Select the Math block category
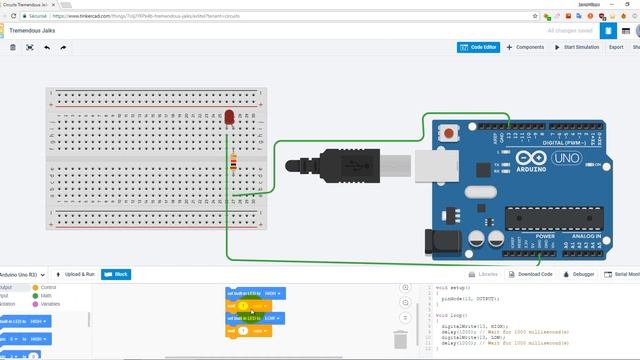The height and width of the screenshot is (360, 640). 46,296
